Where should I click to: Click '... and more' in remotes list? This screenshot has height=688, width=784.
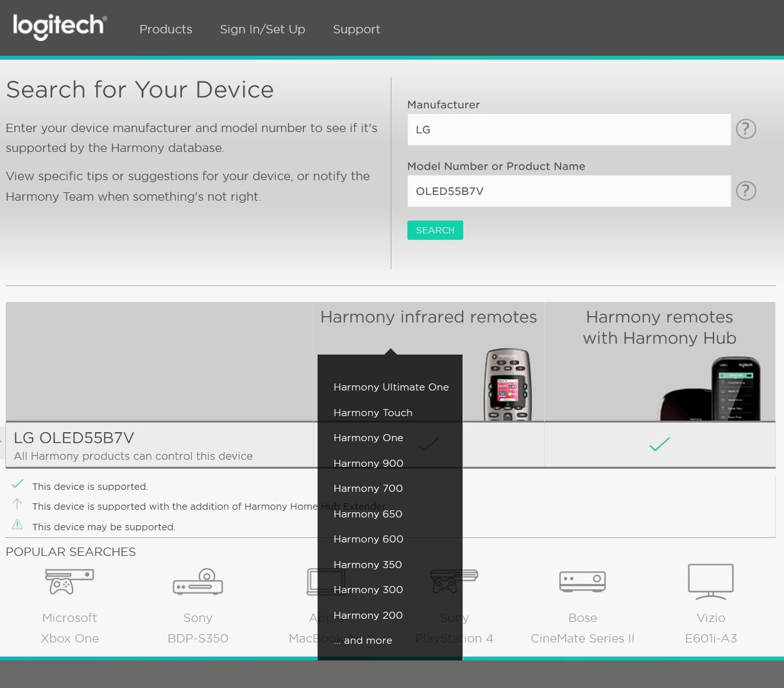click(363, 641)
